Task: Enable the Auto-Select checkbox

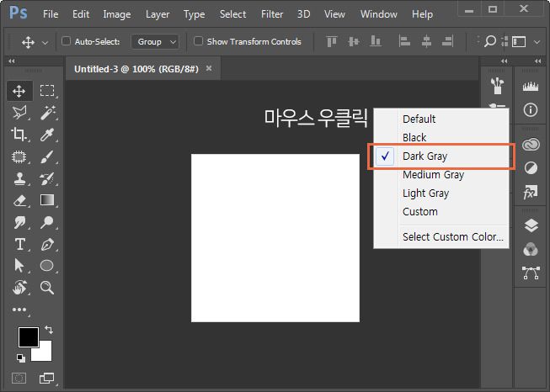Action: point(66,41)
